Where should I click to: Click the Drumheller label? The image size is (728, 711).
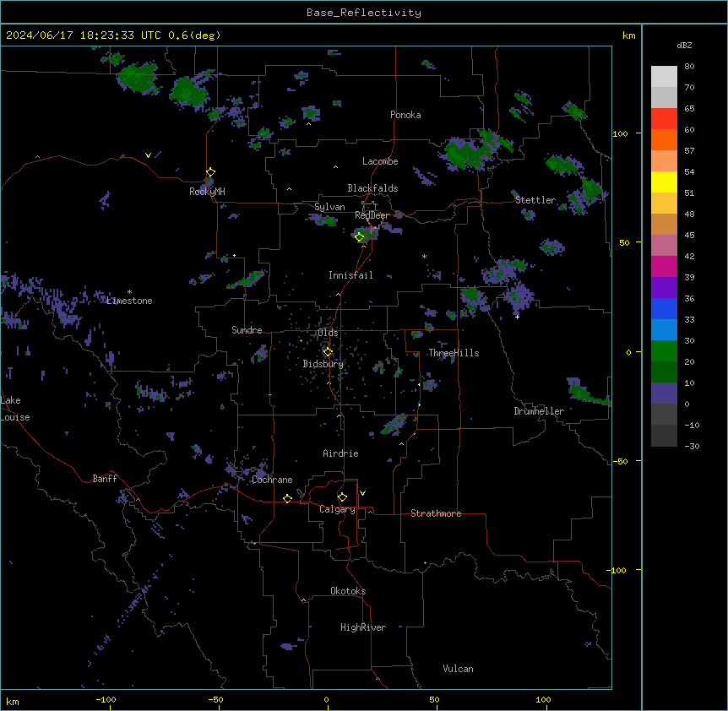539,411
